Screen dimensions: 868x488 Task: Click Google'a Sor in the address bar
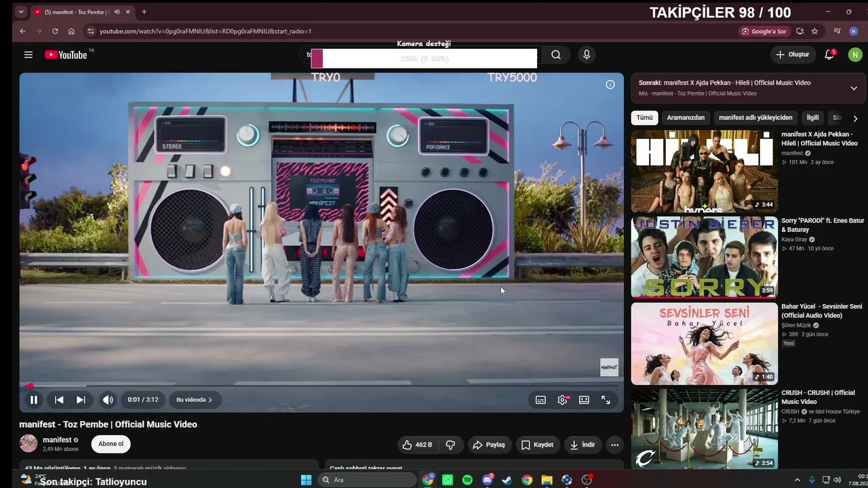point(764,31)
